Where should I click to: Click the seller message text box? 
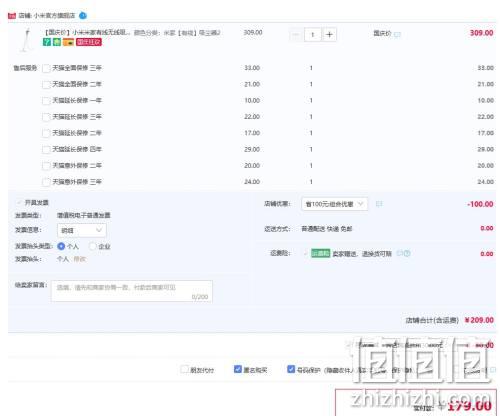click(132, 291)
